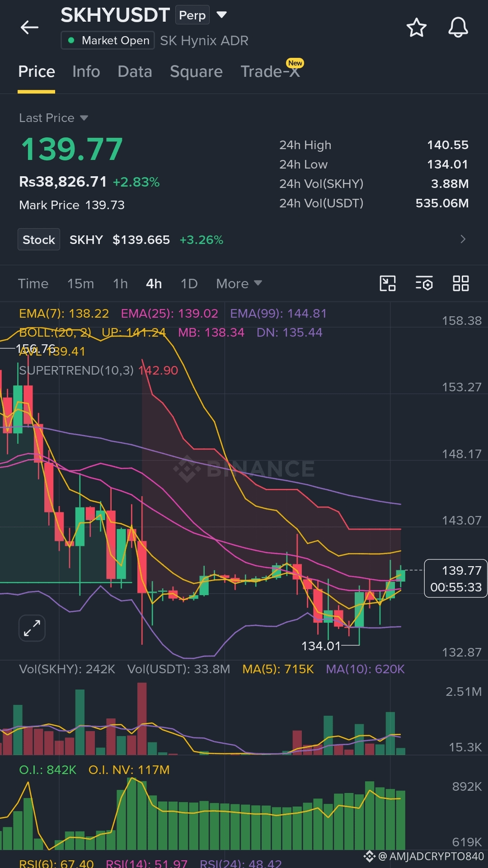Switch to the Info tab
Viewport: 488px width, 868px height.
(86, 71)
